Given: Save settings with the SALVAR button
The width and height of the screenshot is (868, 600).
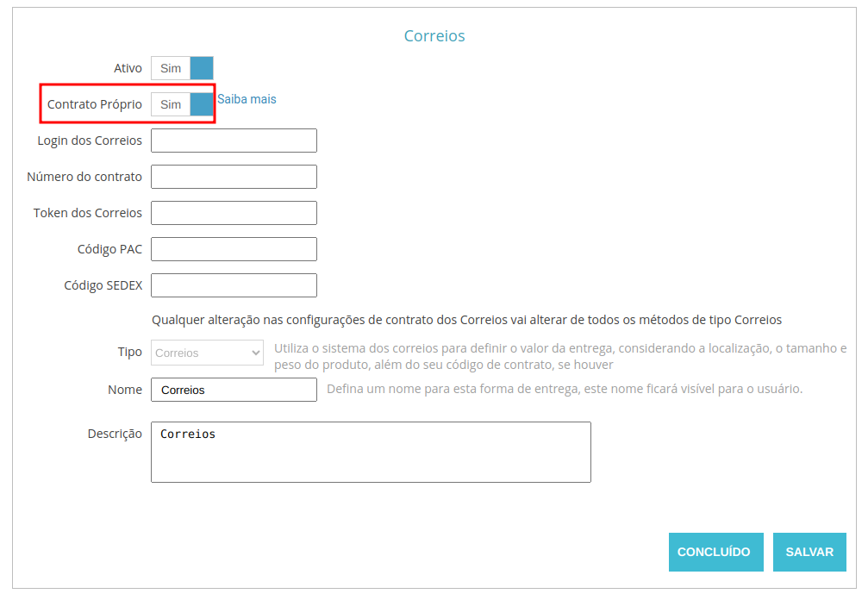Looking at the screenshot, I should [x=809, y=552].
